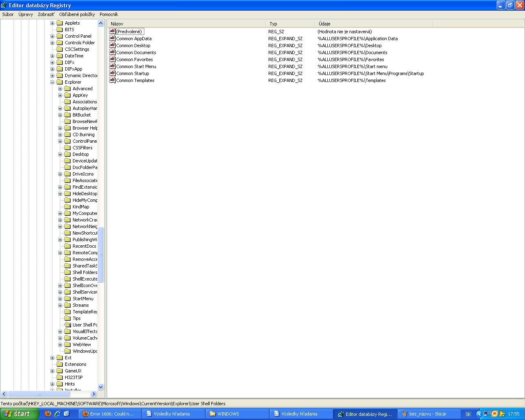Click the (Predvolené) value icon
This screenshot has width=525, height=420.
[112, 31]
